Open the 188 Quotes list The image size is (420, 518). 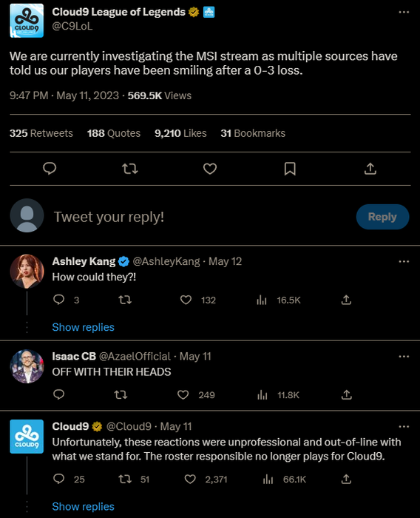(114, 133)
